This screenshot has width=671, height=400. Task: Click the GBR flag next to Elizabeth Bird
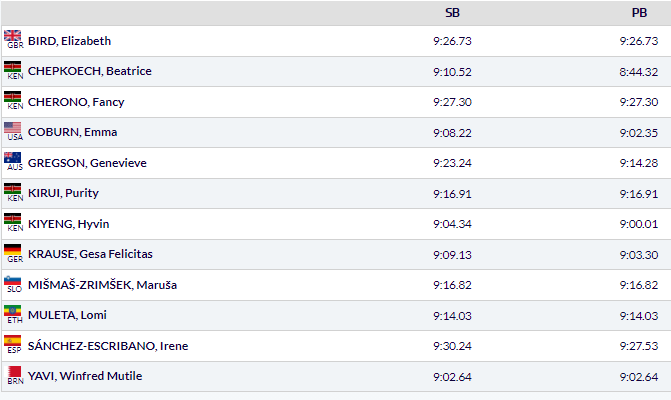pyautogui.click(x=13, y=37)
